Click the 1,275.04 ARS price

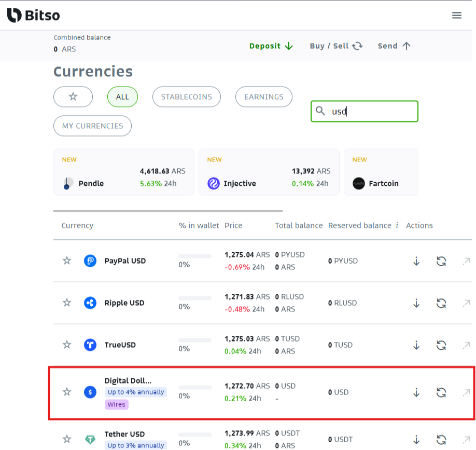(x=247, y=255)
